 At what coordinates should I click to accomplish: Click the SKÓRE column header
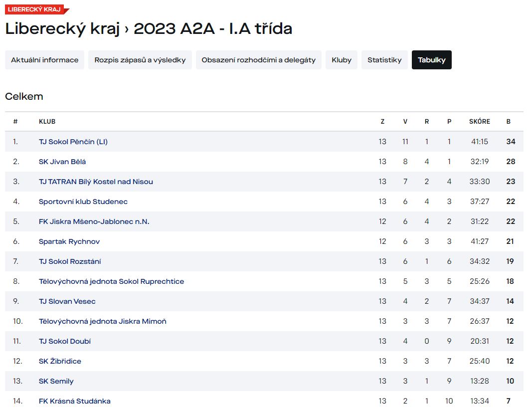tap(479, 122)
